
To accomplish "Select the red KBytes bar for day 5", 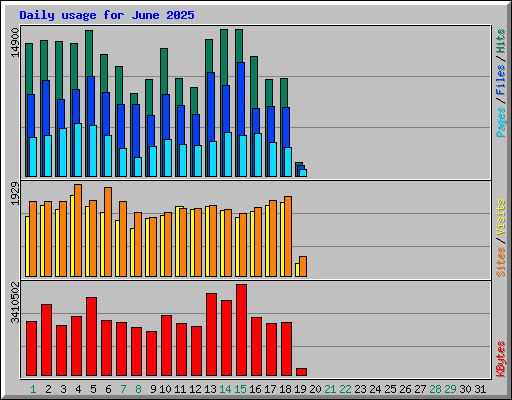I will pyautogui.click(x=91, y=337).
